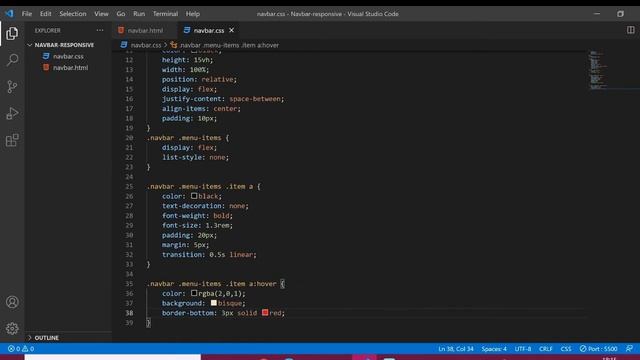The image size is (640, 360).
Task: Open the Accounts icon
Action: pyautogui.click(x=12, y=302)
